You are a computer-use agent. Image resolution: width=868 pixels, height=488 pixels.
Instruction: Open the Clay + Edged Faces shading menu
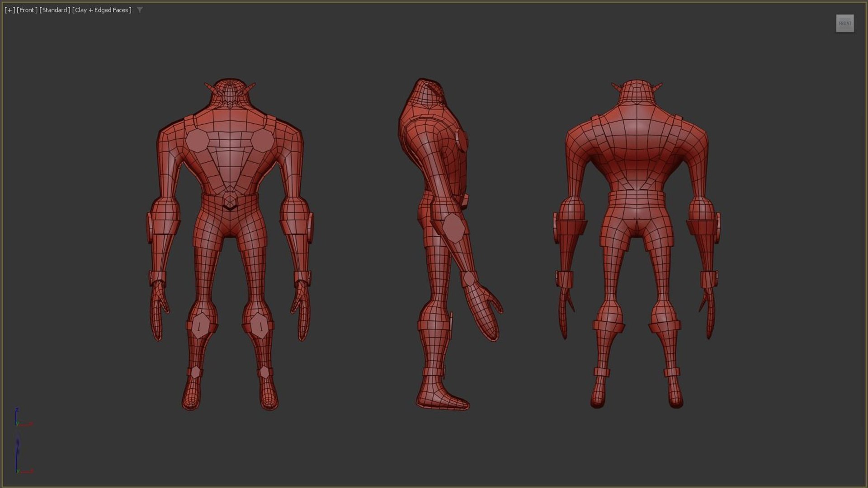point(102,10)
